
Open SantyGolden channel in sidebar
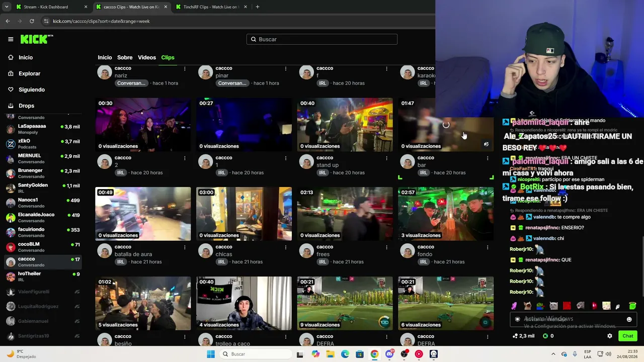(43, 188)
